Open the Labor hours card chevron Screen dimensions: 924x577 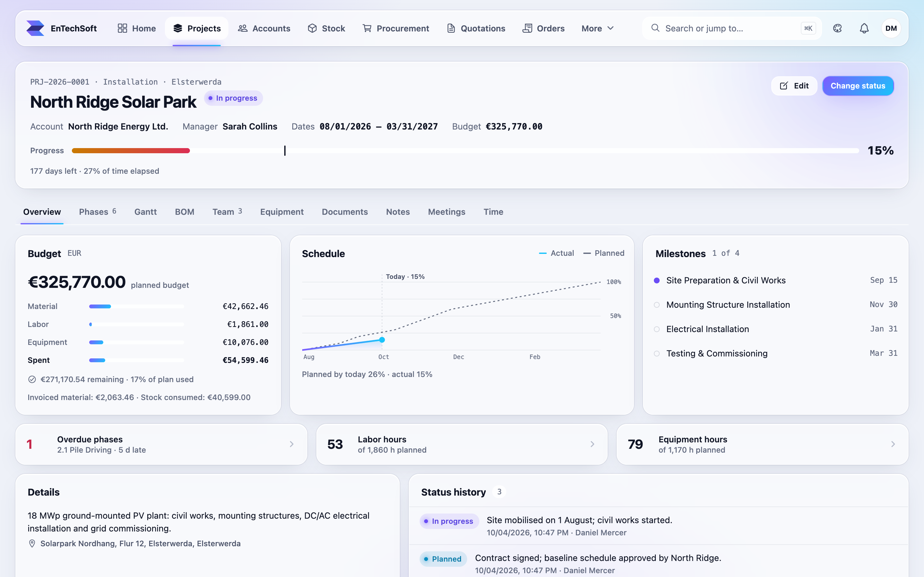click(592, 444)
